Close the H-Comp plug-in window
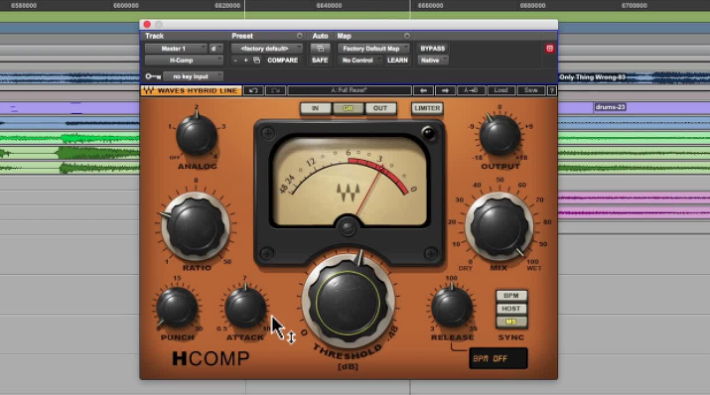This screenshot has width=710, height=395. coord(147,24)
